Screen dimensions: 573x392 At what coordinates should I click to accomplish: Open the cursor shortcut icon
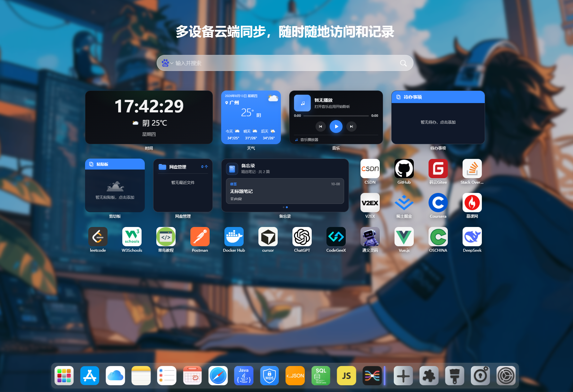[x=268, y=237]
